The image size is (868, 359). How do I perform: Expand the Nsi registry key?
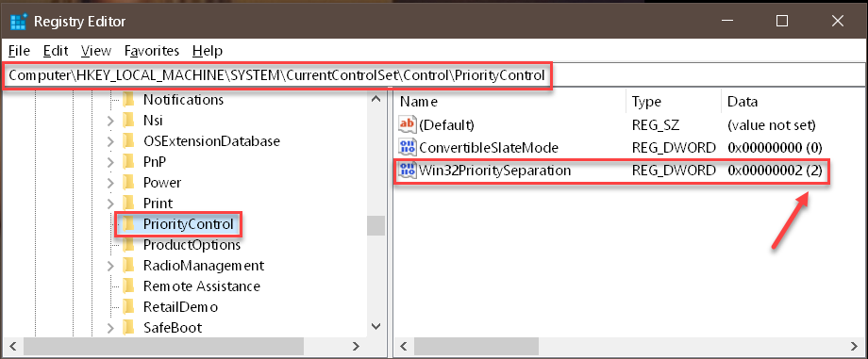tap(110, 121)
